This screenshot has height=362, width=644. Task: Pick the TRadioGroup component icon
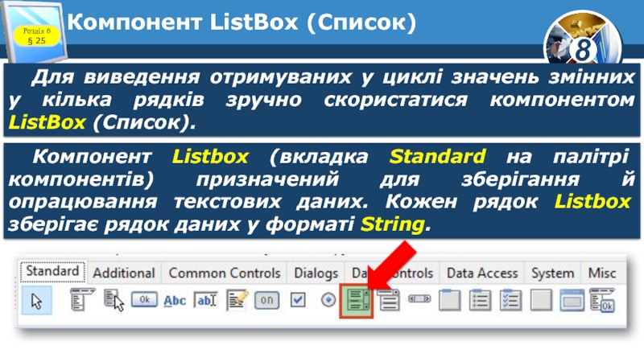(x=480, y=299)
